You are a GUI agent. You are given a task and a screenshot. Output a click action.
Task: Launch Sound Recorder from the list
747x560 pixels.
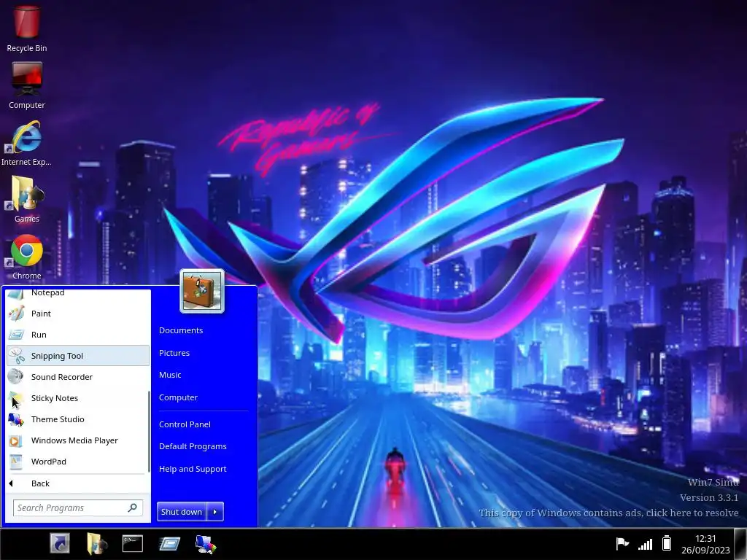click(x=78, y=377)
